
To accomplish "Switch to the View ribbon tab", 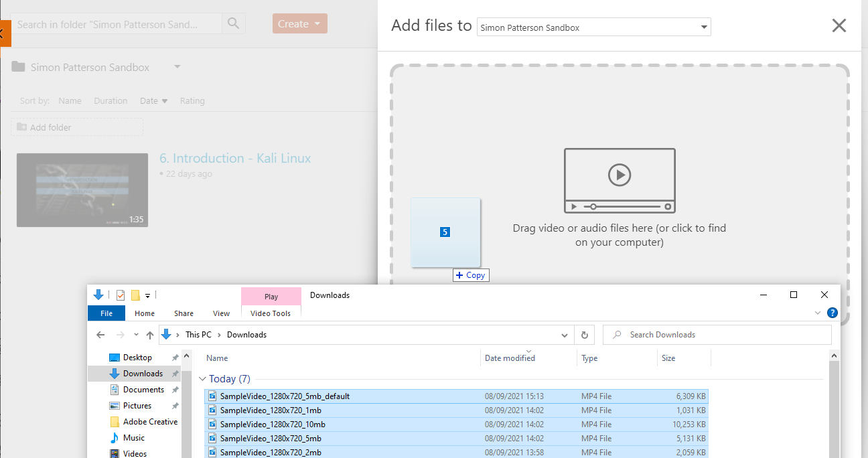I will [x=221, y=313].
